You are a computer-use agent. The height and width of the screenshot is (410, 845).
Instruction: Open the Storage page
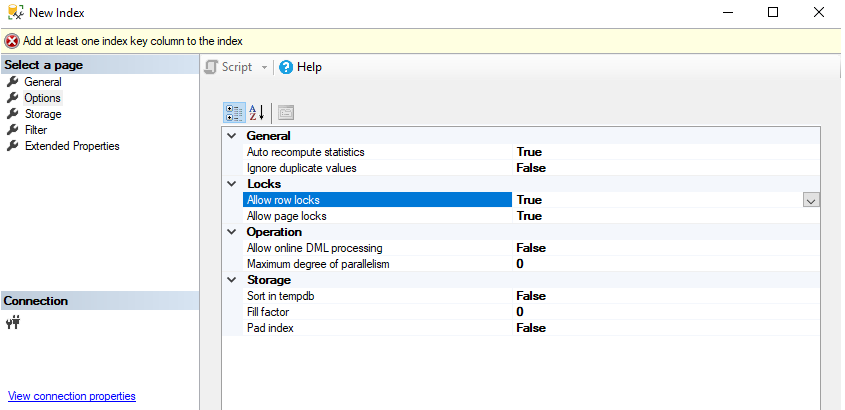(x=43, y=114)
